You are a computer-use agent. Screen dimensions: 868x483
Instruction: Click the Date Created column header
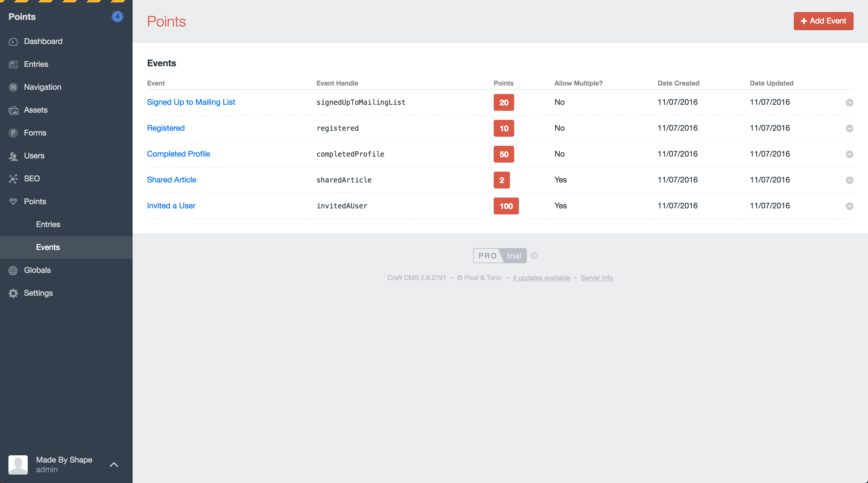point(678,83)
